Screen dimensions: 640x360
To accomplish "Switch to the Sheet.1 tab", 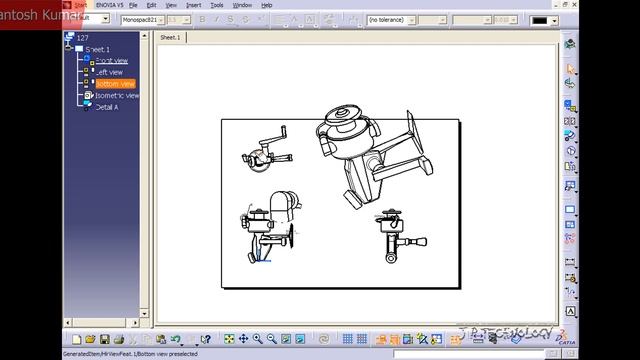I will tap(170, 37).
